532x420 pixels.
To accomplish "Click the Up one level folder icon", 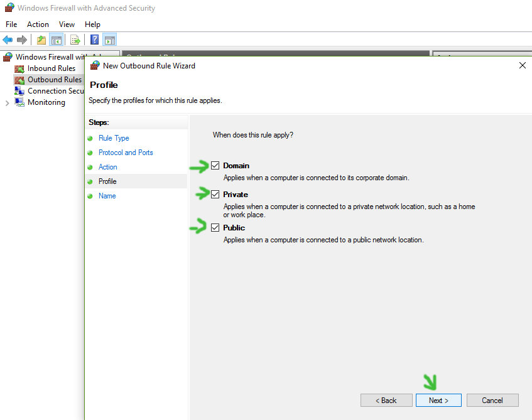I will [41, 40].
